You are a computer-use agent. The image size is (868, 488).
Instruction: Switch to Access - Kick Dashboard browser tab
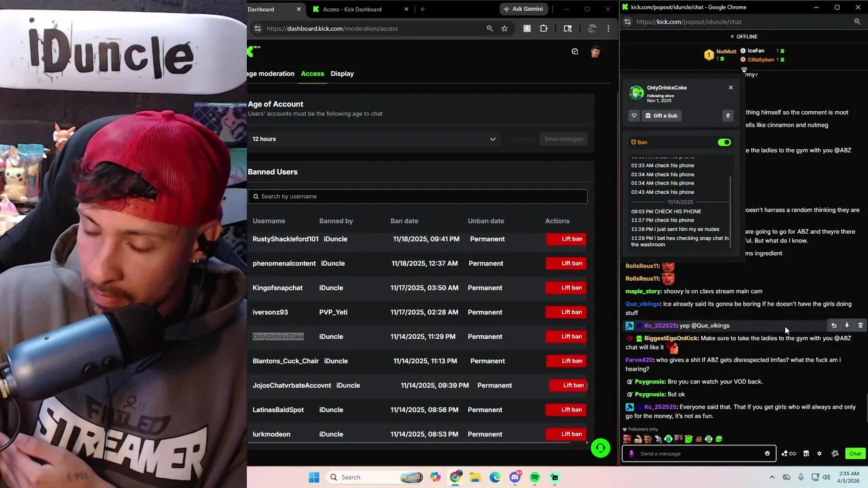coord(359,9)
